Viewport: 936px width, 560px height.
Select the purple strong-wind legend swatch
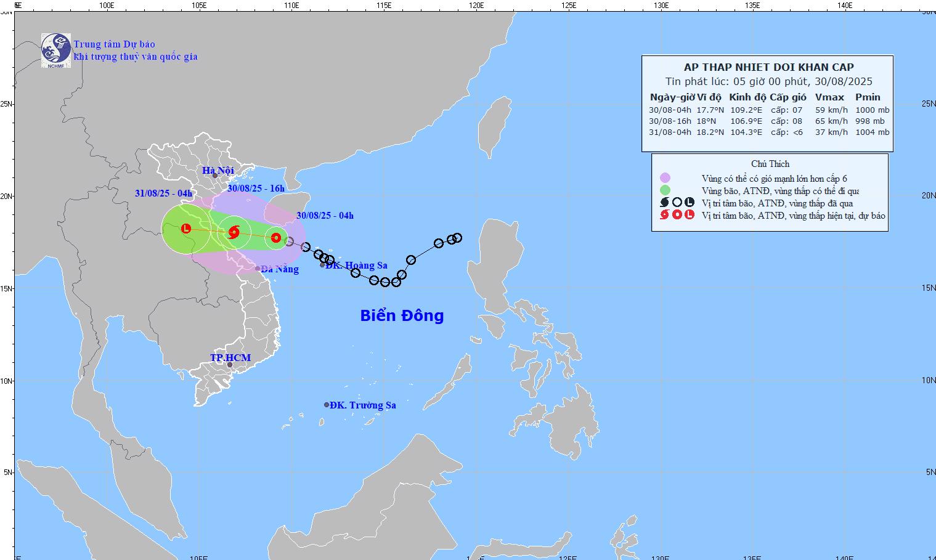click(664, 178)
